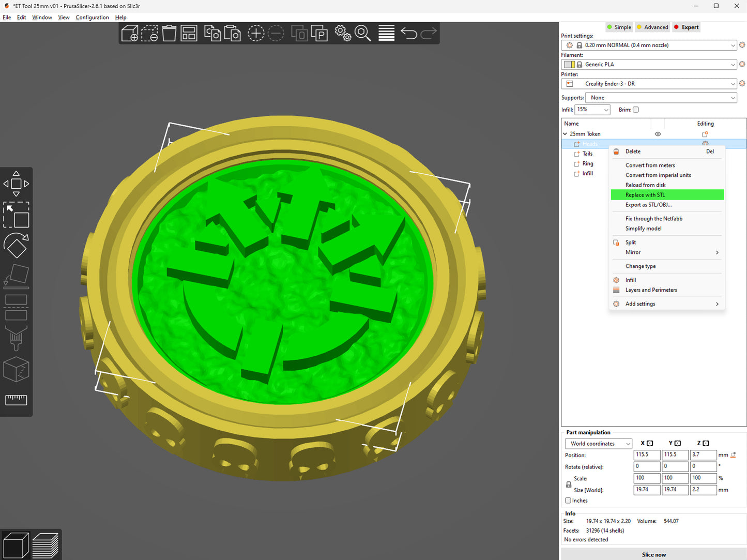Collapse the 25mm Token tree item
747x560 pixels.
565,134
